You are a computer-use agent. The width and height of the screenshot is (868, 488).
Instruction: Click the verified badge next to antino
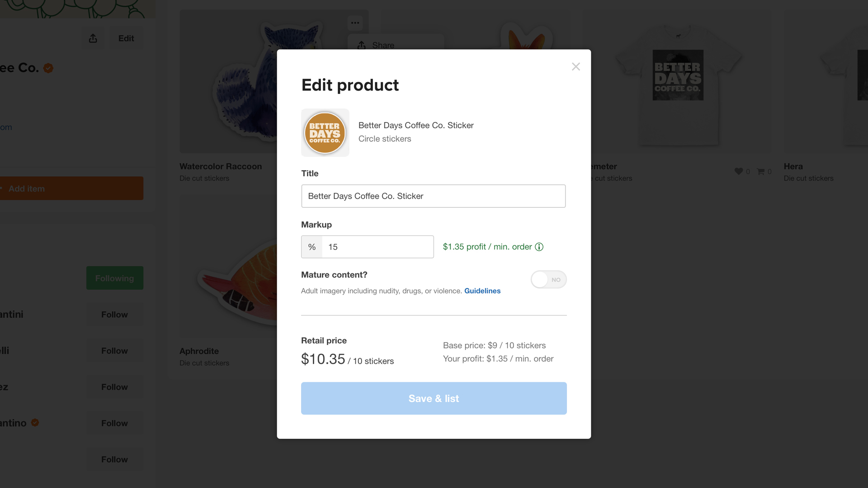point(35,423)
